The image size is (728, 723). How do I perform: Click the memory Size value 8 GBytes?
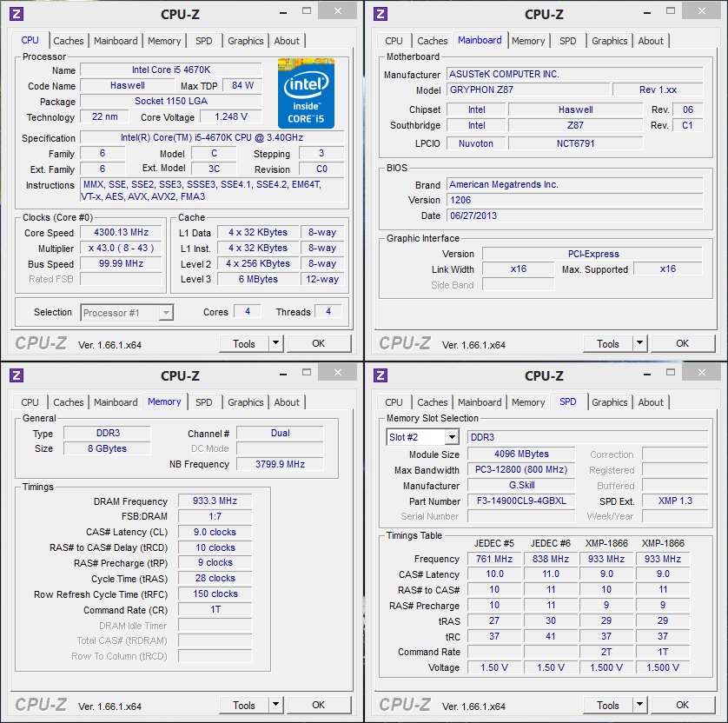[x=107, y=448]
